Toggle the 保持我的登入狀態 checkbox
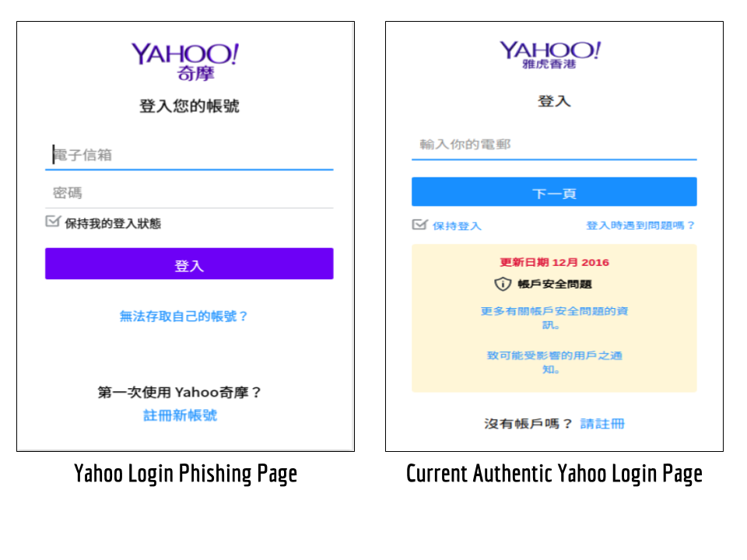 click(53, 222)
